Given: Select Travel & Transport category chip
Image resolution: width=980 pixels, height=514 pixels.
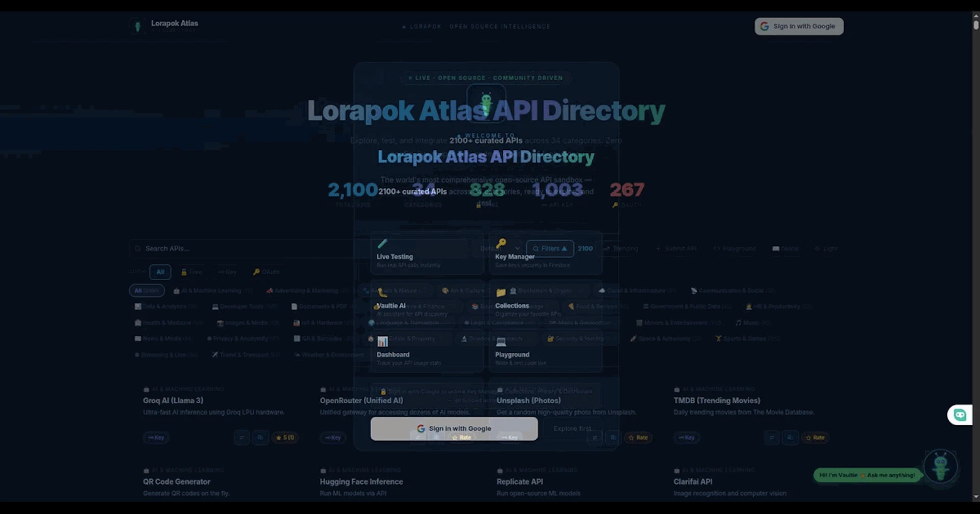Looking at the screenshot, I should (x=246, y=354).
